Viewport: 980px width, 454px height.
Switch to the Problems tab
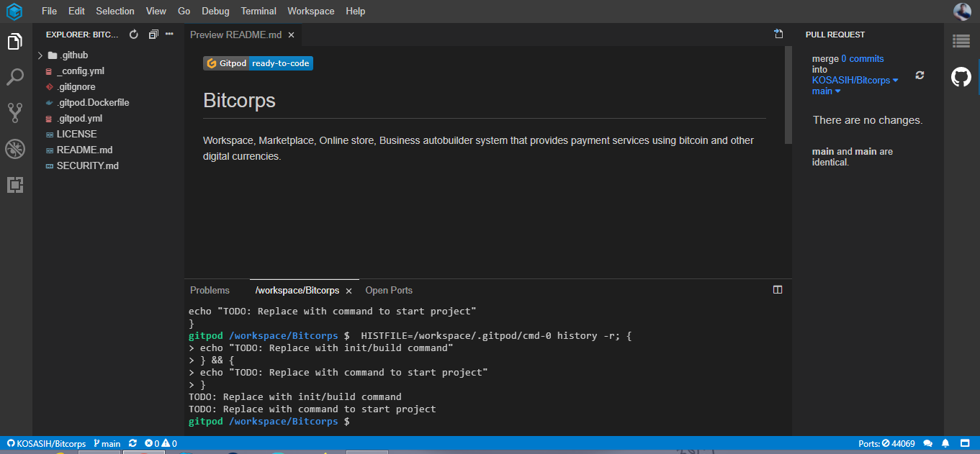pos(210,291)
